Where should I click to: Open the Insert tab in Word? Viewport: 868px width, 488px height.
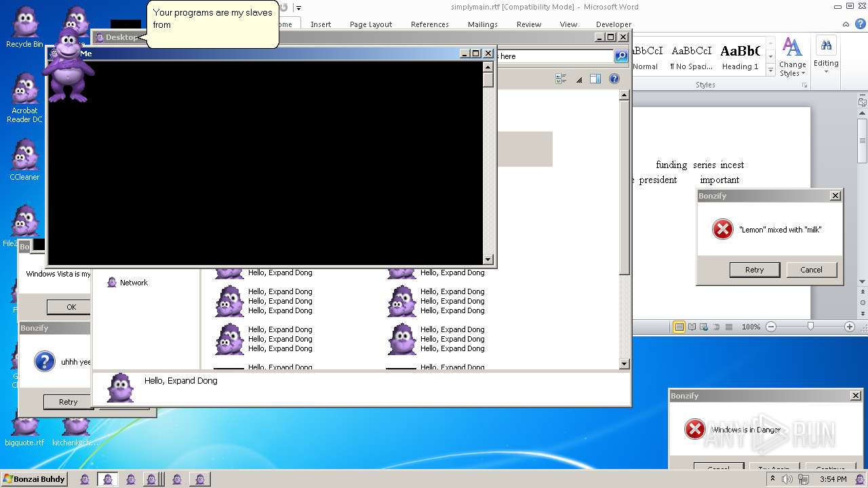click(321, 24)
